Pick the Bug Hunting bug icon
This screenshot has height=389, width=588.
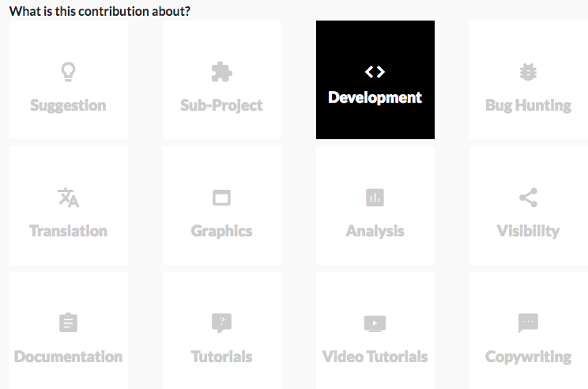528,72
